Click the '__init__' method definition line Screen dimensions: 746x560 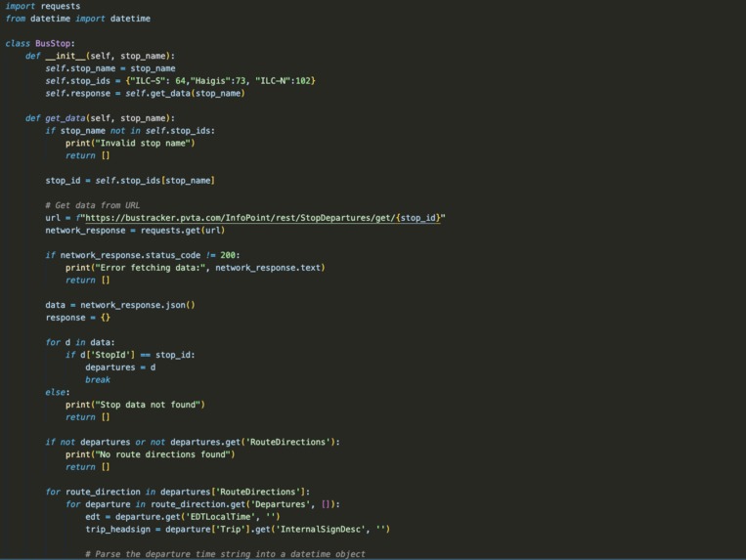click(101, 56)
